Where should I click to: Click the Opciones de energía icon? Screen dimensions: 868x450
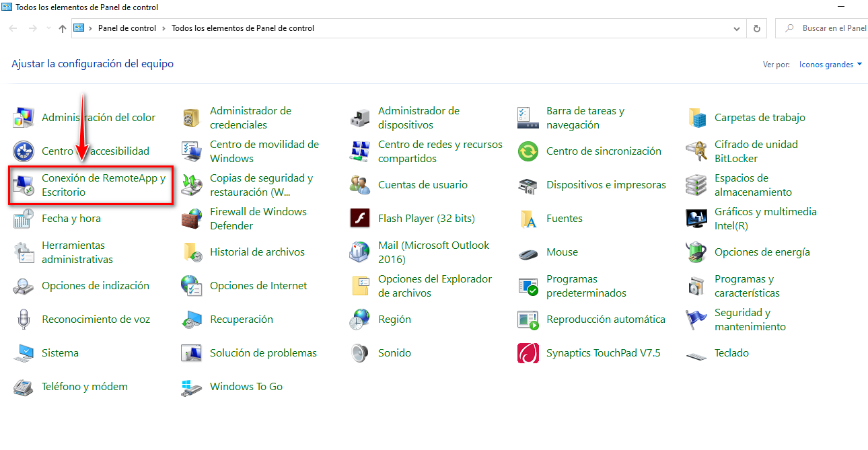(x=696, y=252)
